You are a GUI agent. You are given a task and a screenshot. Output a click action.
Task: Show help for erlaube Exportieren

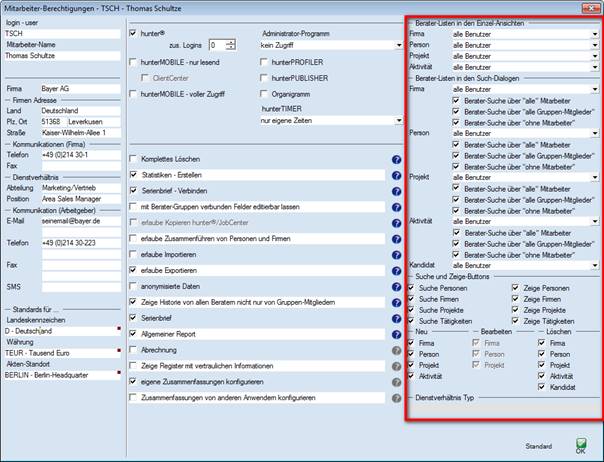pyautogui.click(x=396, y=270)
